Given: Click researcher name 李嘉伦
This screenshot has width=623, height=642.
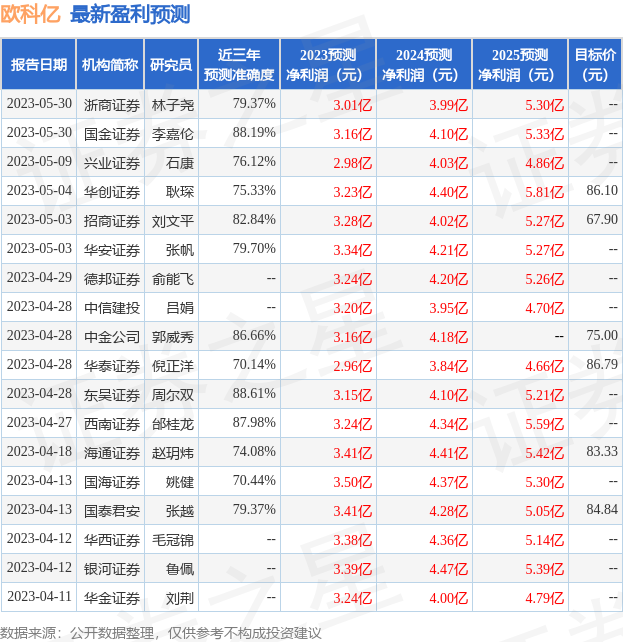Looking at the screenshot, I should click(173, 134).
